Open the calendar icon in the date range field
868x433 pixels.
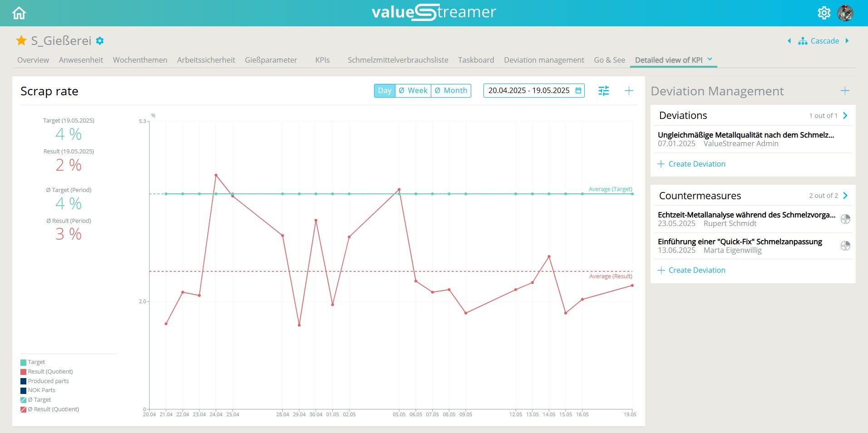pos(578,91)
